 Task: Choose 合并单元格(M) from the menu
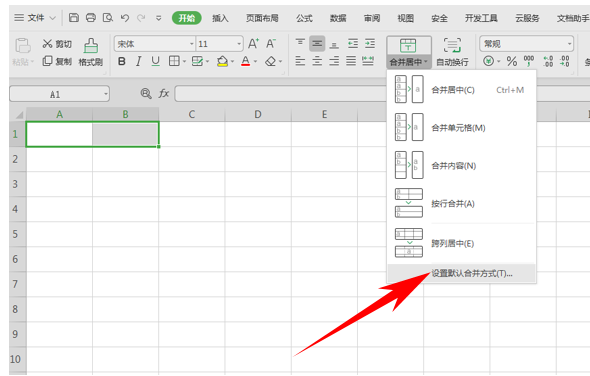click(461, 128)
